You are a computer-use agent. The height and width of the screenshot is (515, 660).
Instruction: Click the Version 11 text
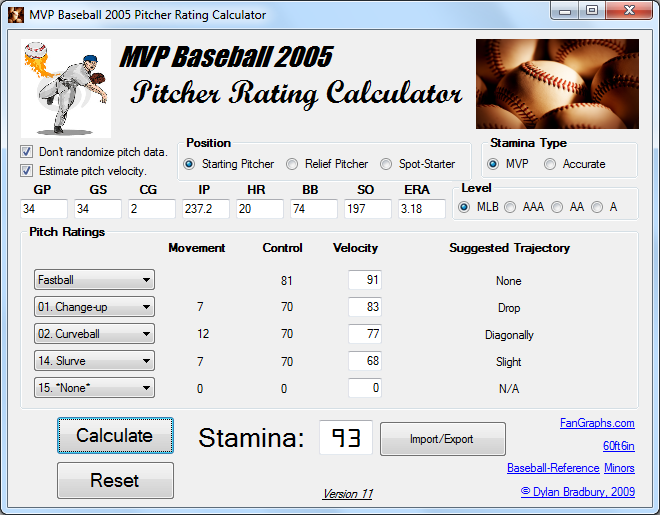pos(348,494)
